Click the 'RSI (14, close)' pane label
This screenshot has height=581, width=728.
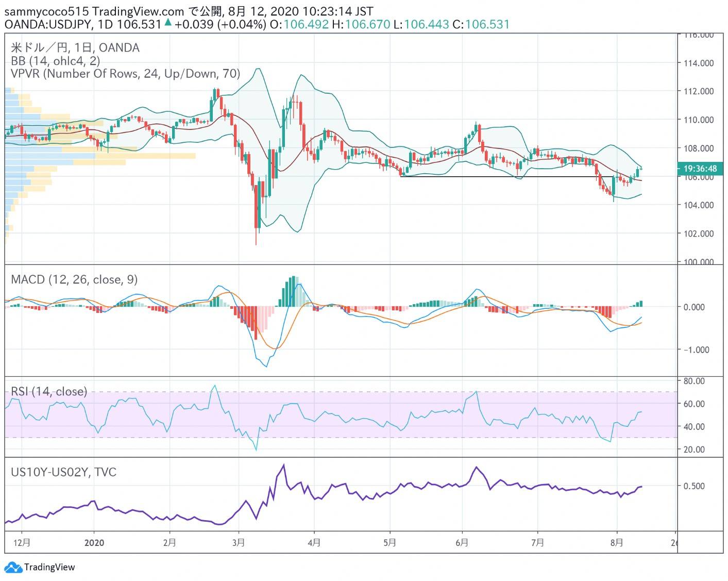click(x=49, y=392)
